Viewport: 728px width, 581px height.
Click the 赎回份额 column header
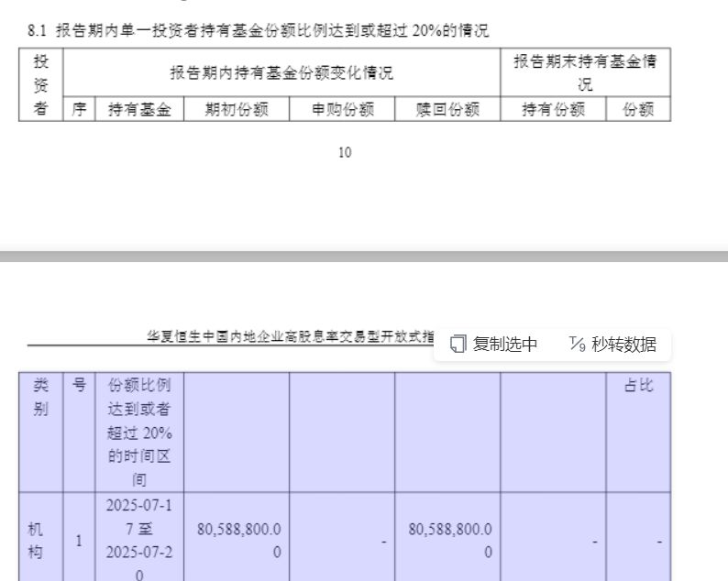pyautogui.click(x=447, y=112)
